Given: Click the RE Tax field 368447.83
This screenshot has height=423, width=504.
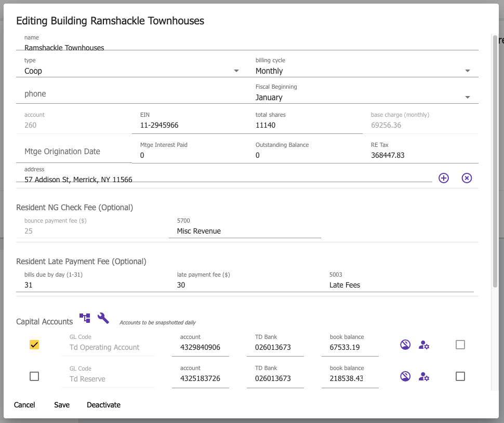Looking at the screenshot, I should (421, 152).
